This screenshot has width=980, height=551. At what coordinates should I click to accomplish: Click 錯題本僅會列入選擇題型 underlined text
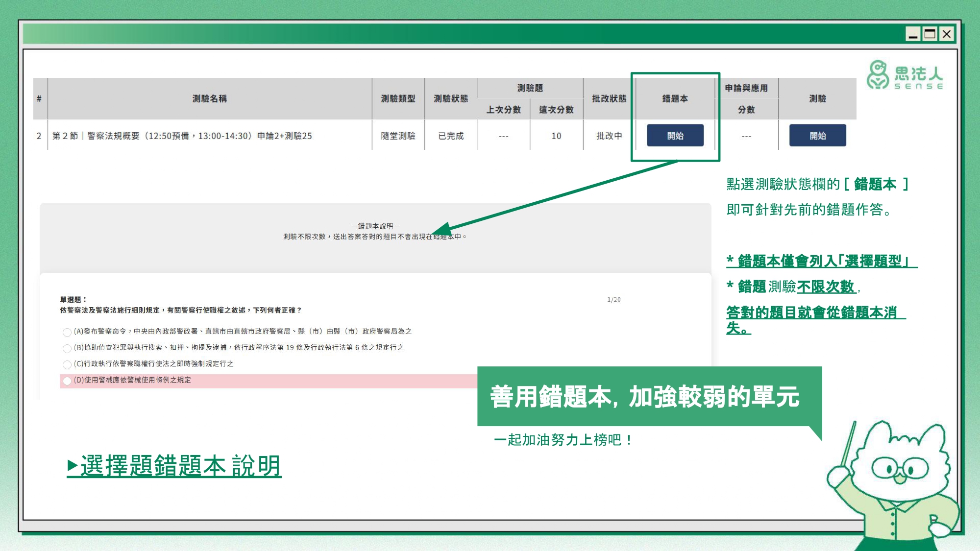821,261
